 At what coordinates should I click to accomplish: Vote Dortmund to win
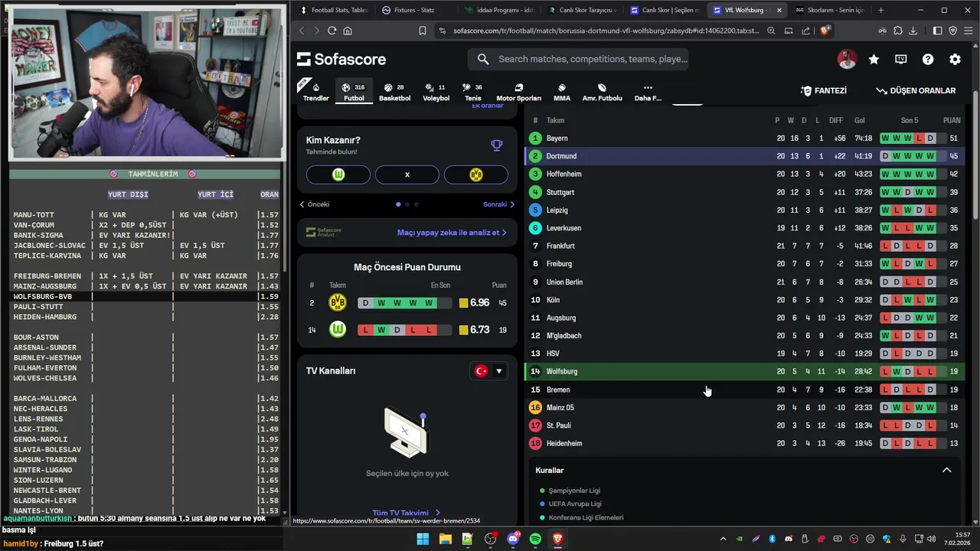pyautogui.click(x=476, y=174)
